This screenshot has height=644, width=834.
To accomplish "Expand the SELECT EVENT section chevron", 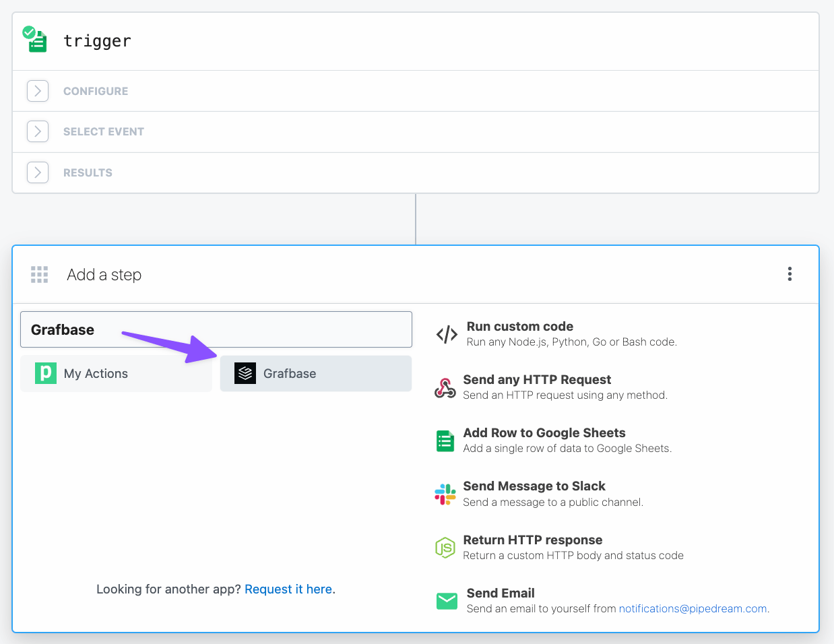I will [x=38, y=131].
